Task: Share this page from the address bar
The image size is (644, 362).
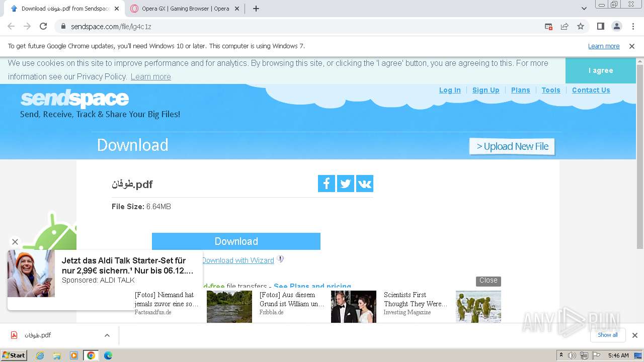Action: (565, 26)
